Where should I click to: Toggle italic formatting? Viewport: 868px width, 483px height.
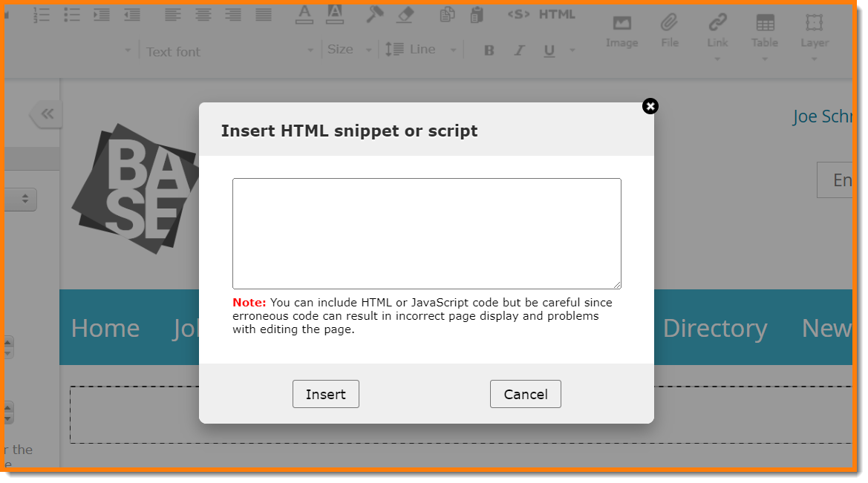(519, 50)
